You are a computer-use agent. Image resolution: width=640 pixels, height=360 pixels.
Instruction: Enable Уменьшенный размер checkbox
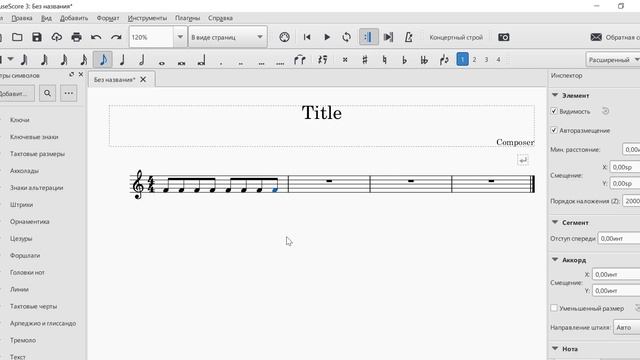tap(554, 308)
